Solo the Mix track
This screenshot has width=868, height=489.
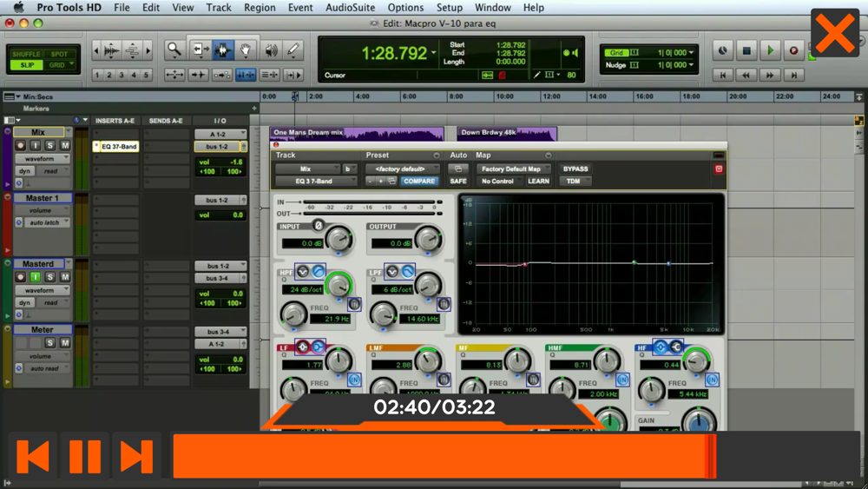tap(49, 145)
